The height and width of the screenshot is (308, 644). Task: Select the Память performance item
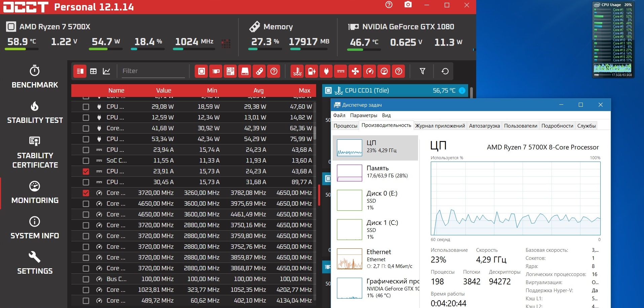coord(375,173)
